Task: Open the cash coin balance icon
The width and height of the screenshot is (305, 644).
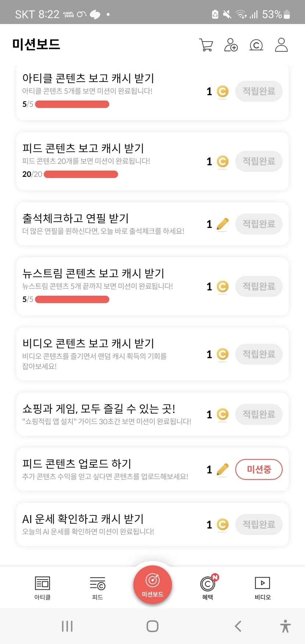Action: [256, 45]
